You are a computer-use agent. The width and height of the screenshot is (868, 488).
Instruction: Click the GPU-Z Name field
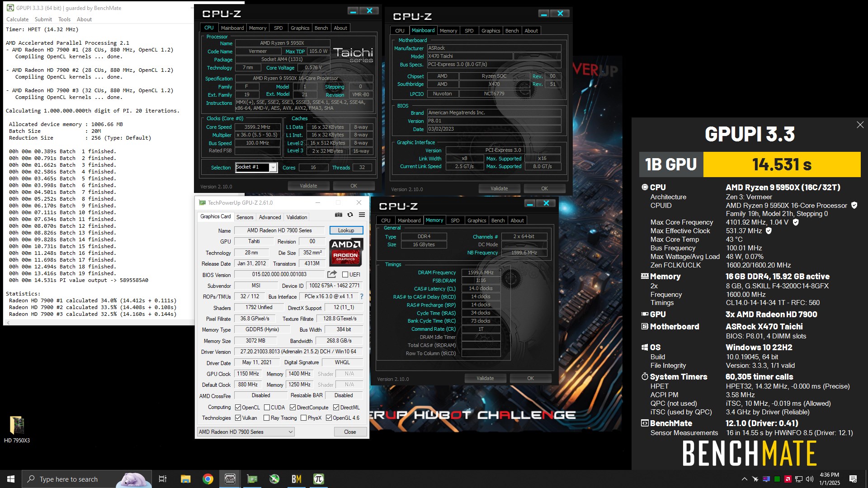pyautogui.click(x=279, y=230)
